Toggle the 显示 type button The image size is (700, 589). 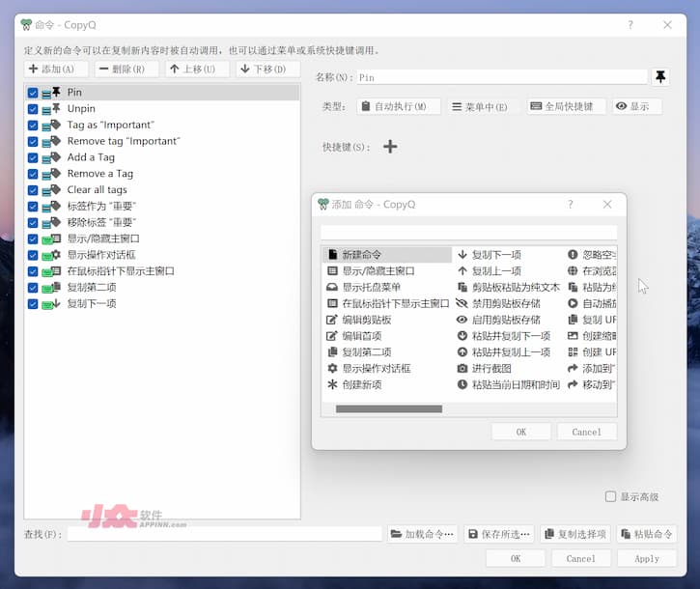(x=637, y=106)
